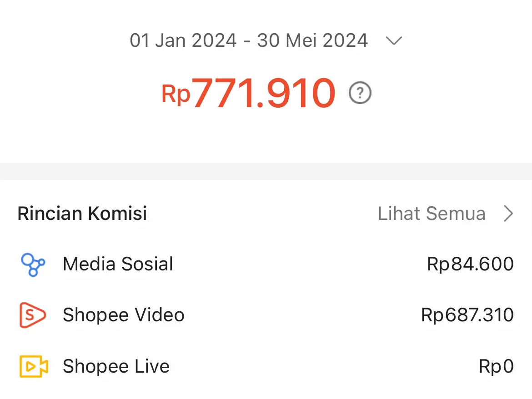532x399 pixels.
Task: Select the Media Sosial row label
Action: [118, 264]
